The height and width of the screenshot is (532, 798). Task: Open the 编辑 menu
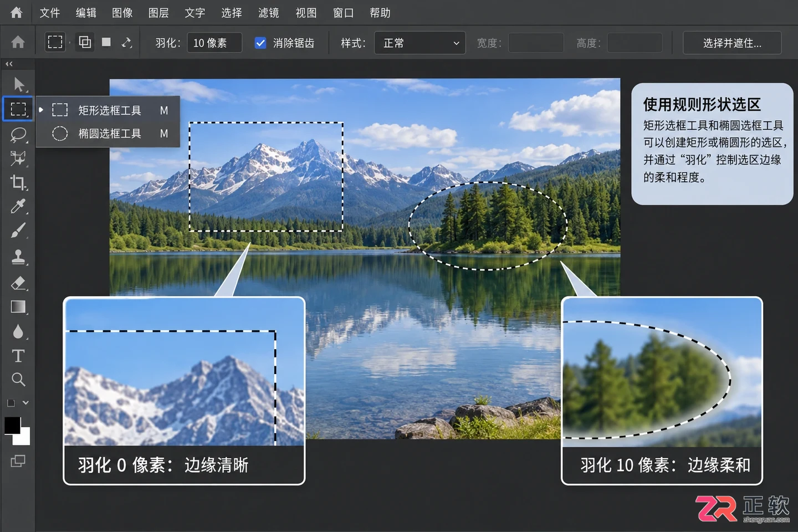pyautogui.click(x=86, y=13)
